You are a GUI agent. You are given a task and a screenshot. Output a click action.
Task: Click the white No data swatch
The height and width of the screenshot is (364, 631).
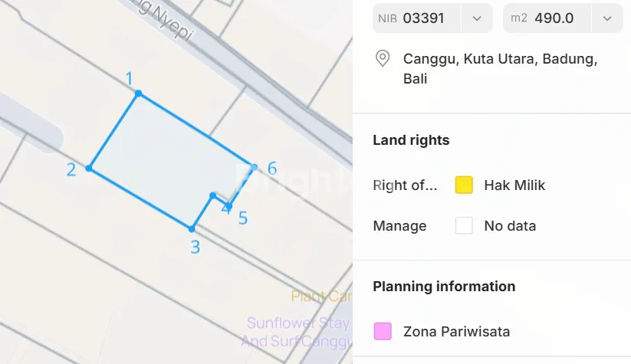464,226
